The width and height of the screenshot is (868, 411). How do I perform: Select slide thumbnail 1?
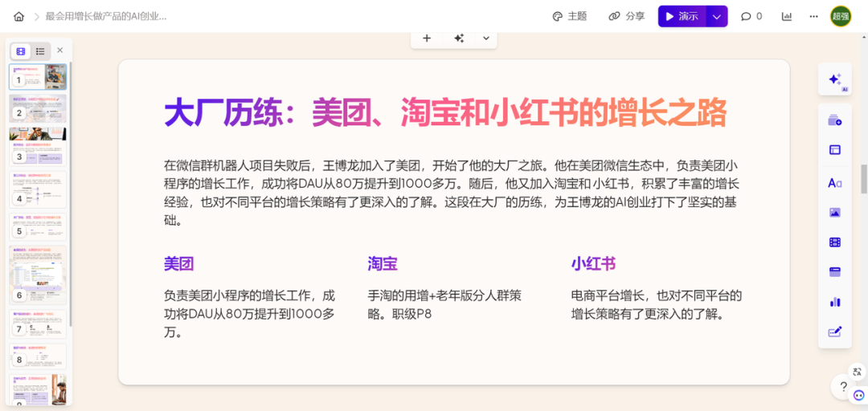(x=39, y=77)
